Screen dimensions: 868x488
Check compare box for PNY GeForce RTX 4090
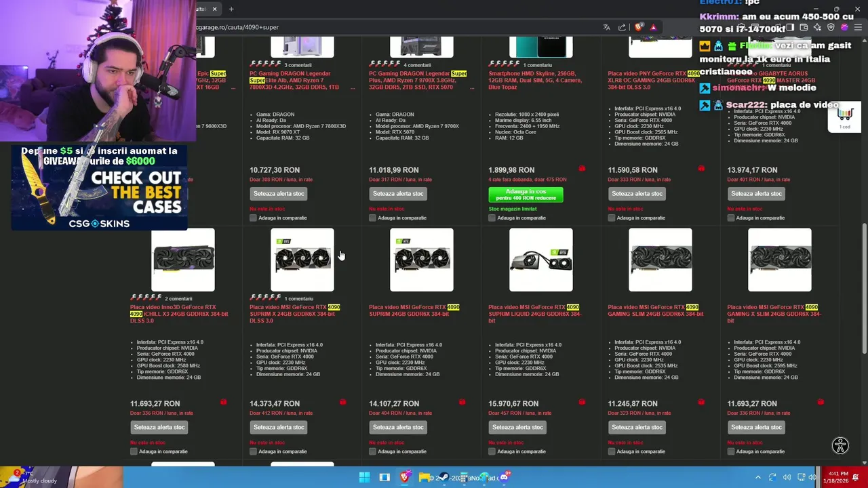(x=612, y=218)
